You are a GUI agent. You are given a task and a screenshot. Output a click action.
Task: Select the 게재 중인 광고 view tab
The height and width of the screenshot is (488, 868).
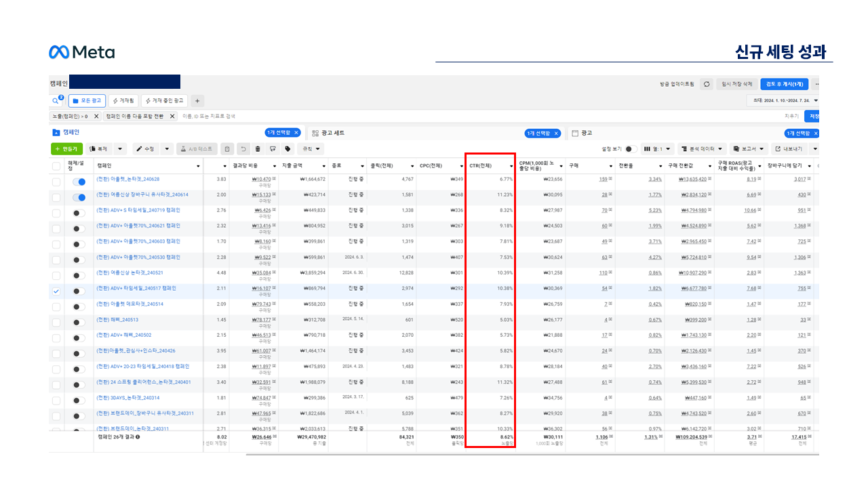coord(165,101)
